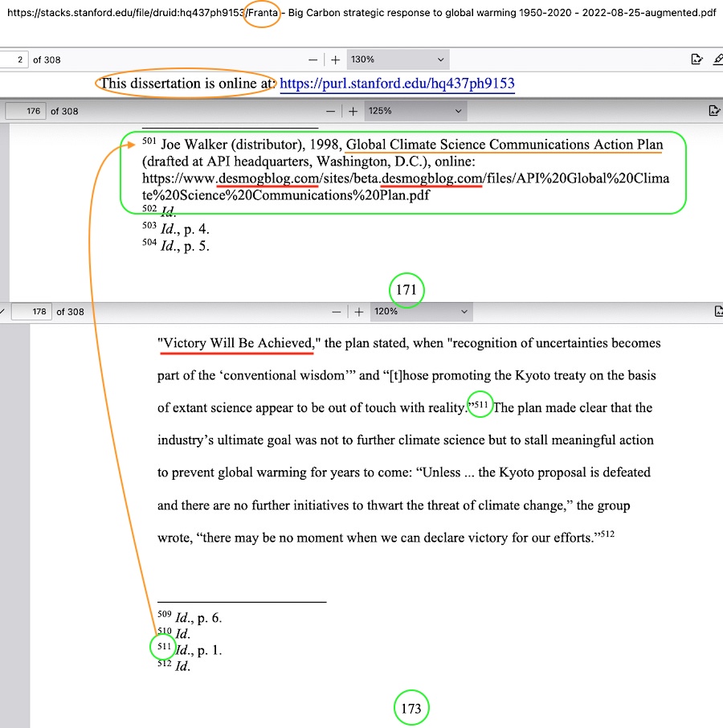Select the text annotation tool beside 130% toolbar's pen
The width and height of the screenshot is (723, 728).
point(696,59)
